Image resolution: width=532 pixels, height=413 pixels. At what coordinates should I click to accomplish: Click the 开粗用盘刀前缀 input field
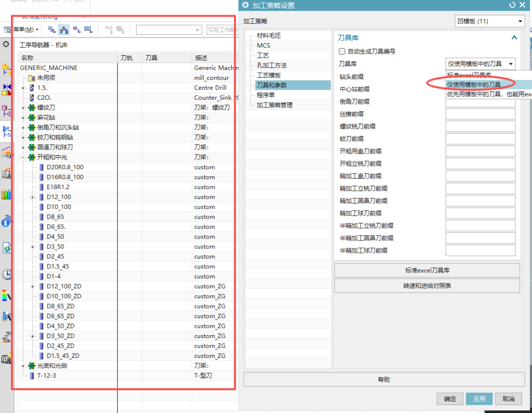pos(480,151)
